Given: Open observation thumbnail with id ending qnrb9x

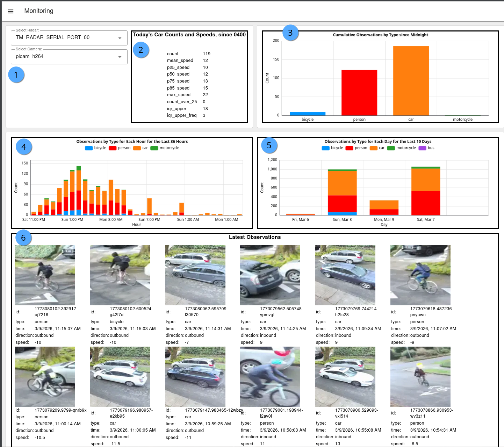Looking at the screenshot, I should click(x=45, y=377).
